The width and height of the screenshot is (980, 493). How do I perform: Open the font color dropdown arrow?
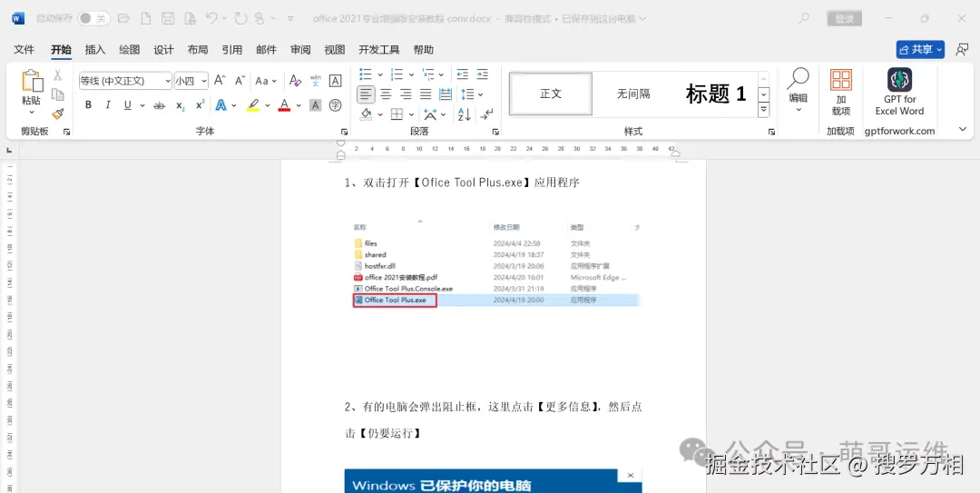[x=299, y=105]
